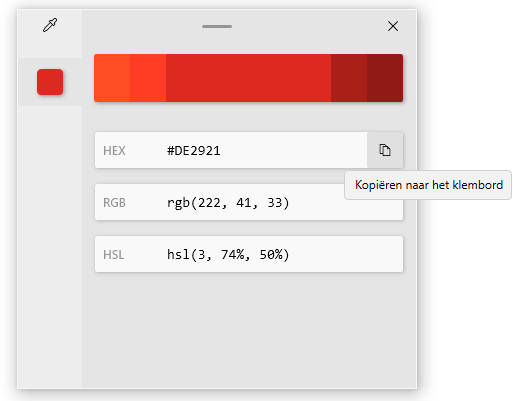Open the wide center current color segment
The width and height of the screenshot is (513, 401).
[248, 78]
